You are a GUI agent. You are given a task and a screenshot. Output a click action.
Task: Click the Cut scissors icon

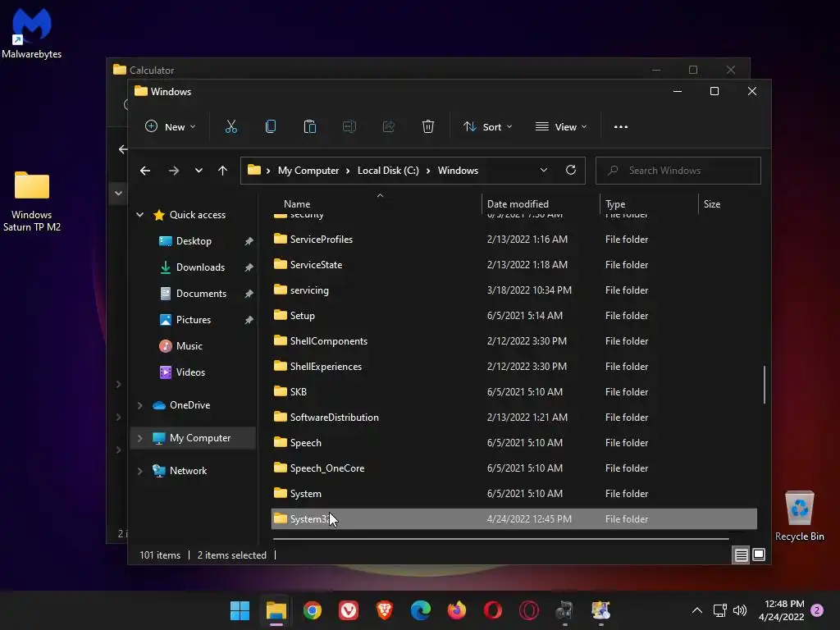231,127
